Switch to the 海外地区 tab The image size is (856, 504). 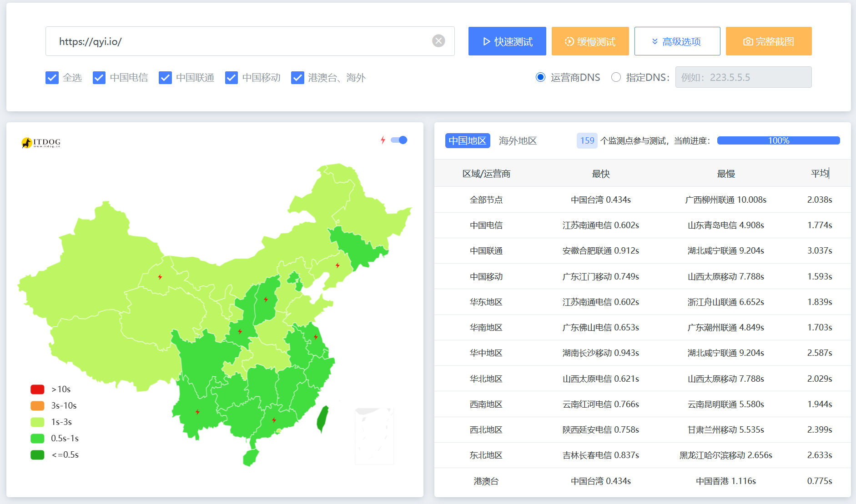pyautogui.click(x=518, y=141)
